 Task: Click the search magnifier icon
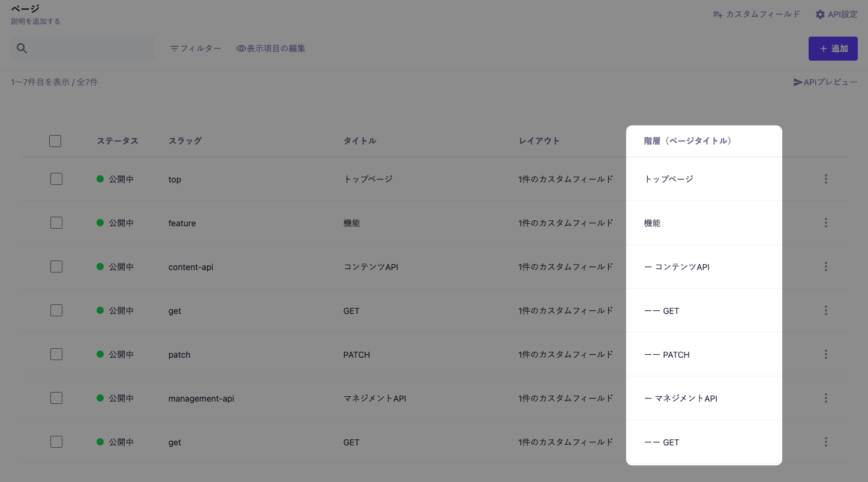point(22,49)
